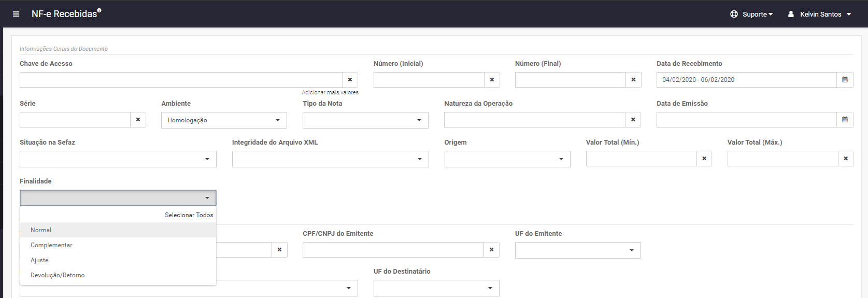
Task: Click the Adicionar mais valores link
Action: coord(330,92)
